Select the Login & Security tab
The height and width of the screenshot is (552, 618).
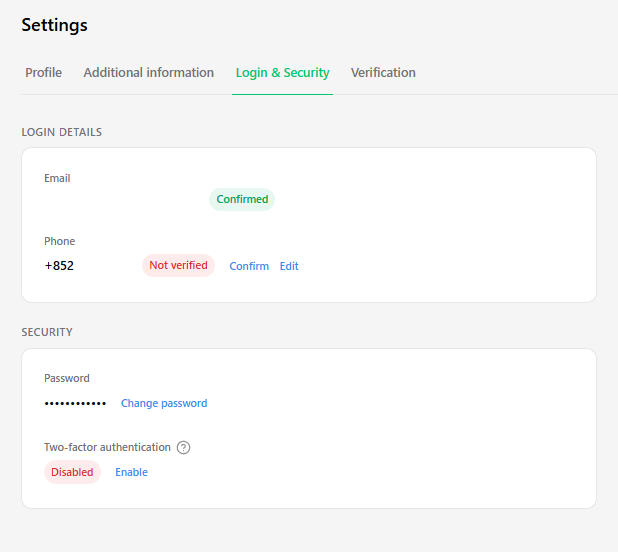[x=282, y=73]
